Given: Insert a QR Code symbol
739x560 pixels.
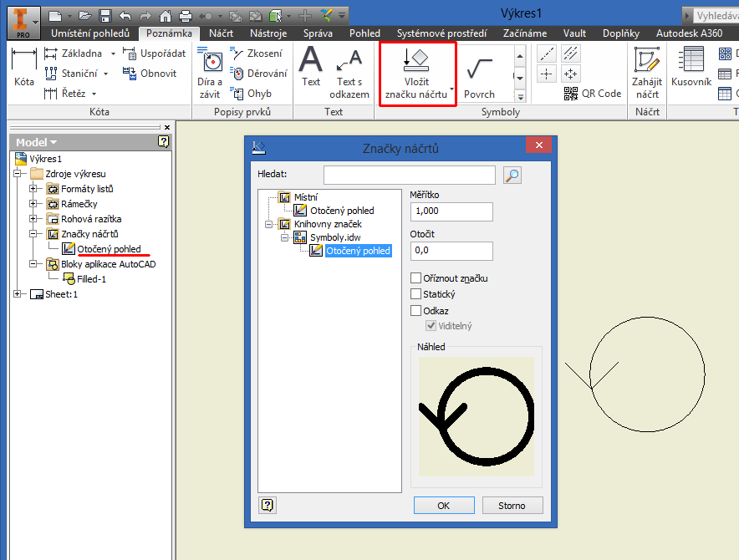Looking at the screenshot, I should (x=593, y=94).
